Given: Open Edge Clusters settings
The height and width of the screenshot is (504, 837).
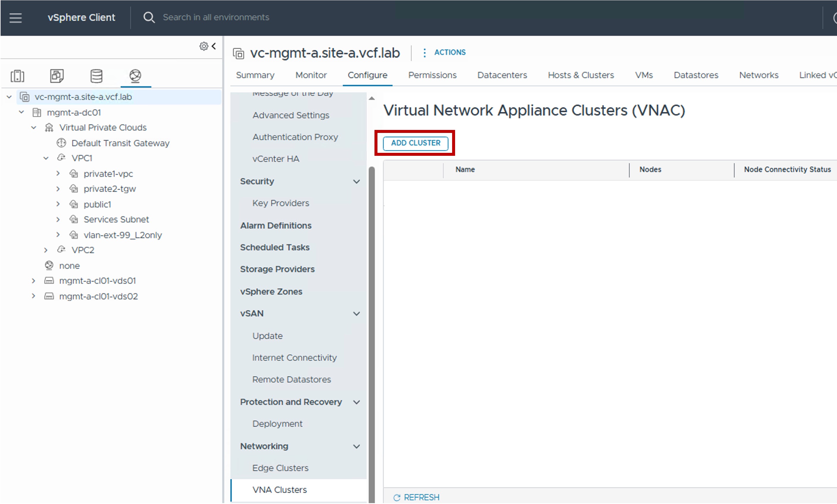Looking at the screenshot, I should pyautogui.click(x=280, y=468).
